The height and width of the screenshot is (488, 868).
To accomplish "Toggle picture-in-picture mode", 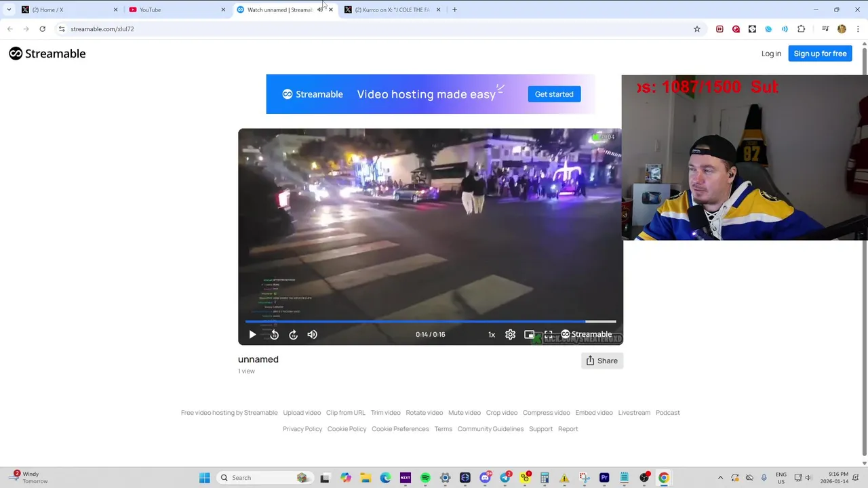I will coord(529,334).
